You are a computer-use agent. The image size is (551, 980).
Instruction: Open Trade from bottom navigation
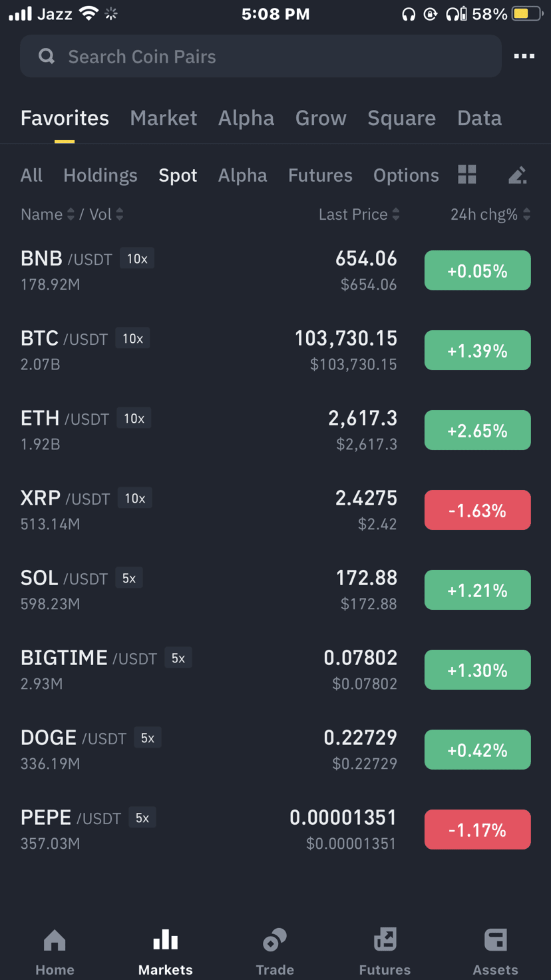tap(275, 953)
